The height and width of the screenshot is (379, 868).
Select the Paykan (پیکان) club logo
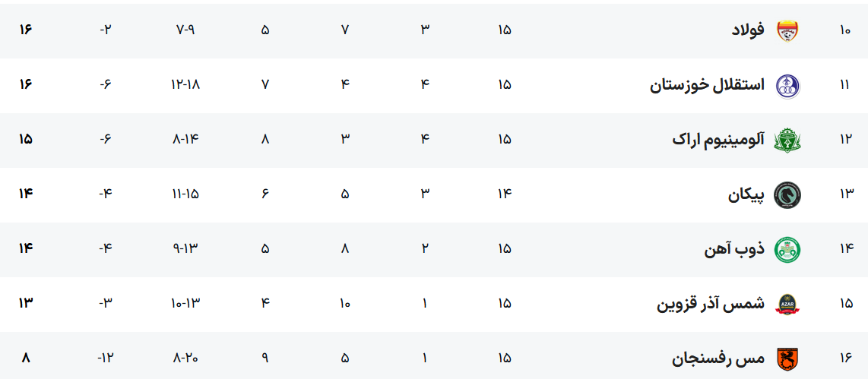click(x=787, y=195)
